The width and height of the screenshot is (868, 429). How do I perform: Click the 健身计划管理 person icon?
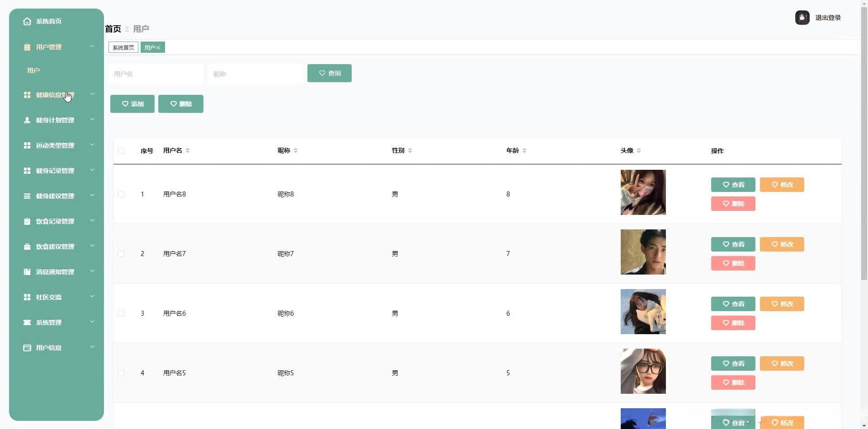click(x=27, y=120)
